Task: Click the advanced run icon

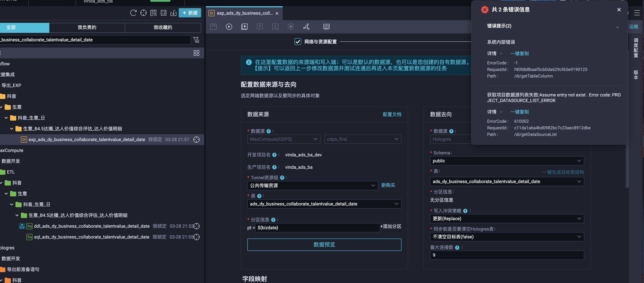Action: (x=244, y=26)
